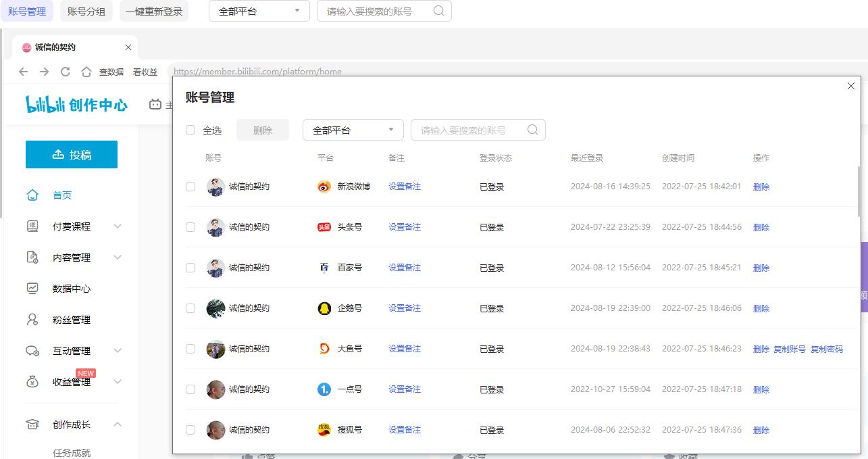Check the checkbox for the 新浪微博 account row
The height and width of the screenshot is (459, 868).
pyautogui.click(x=190, y=186)
